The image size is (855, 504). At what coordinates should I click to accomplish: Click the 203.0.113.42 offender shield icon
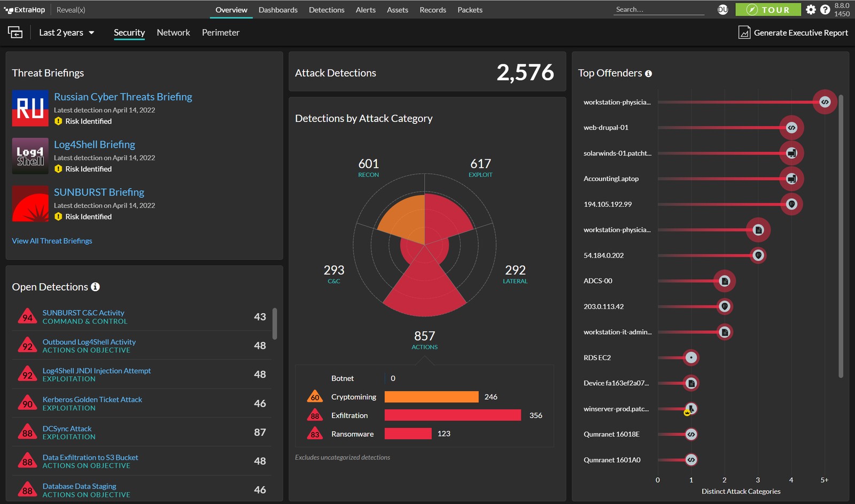pyautogui.click(x=725, y=307)
